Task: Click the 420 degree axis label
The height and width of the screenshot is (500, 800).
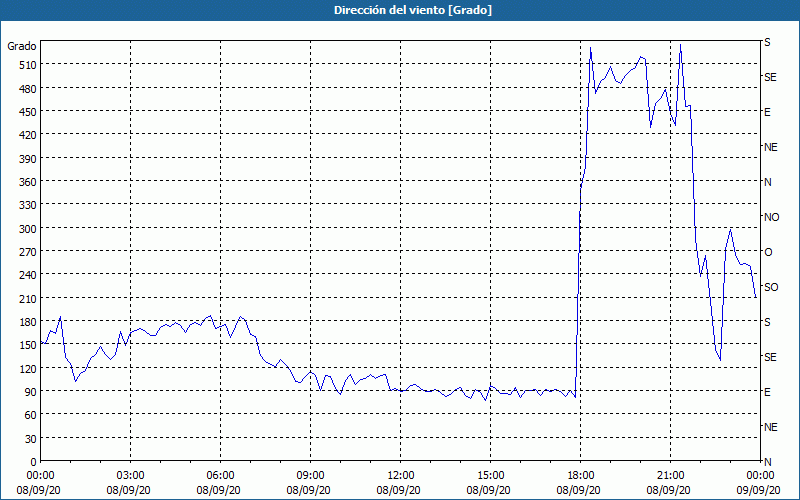Action: point(28,135)
